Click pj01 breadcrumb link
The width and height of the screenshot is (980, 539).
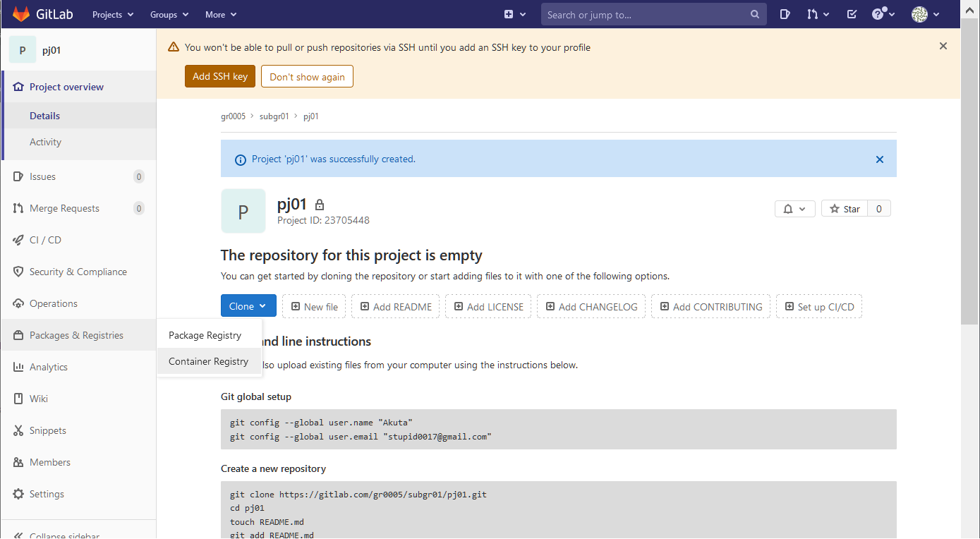point(311,116)
